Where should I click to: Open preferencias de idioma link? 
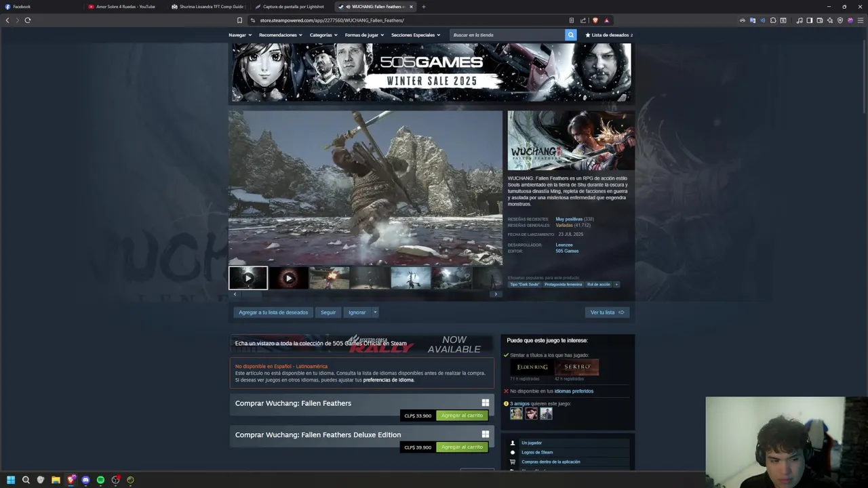[388, 380]
